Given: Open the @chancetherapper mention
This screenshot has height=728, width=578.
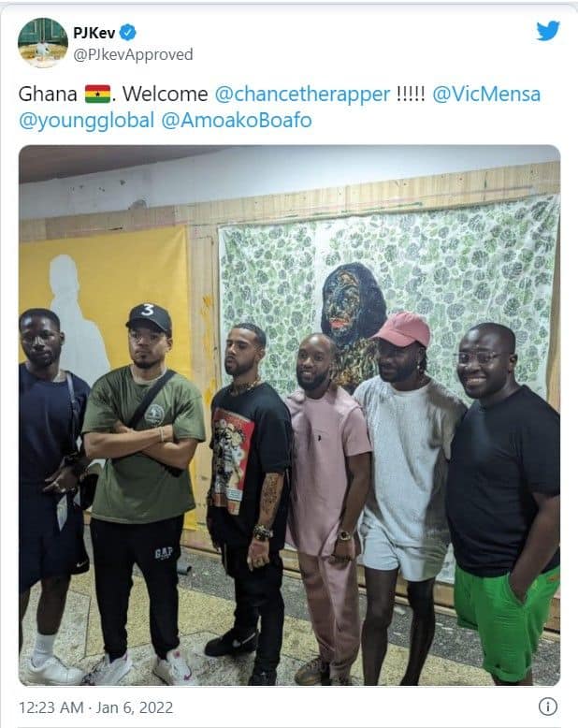Looking at the screenshot, I should point(302,95).
